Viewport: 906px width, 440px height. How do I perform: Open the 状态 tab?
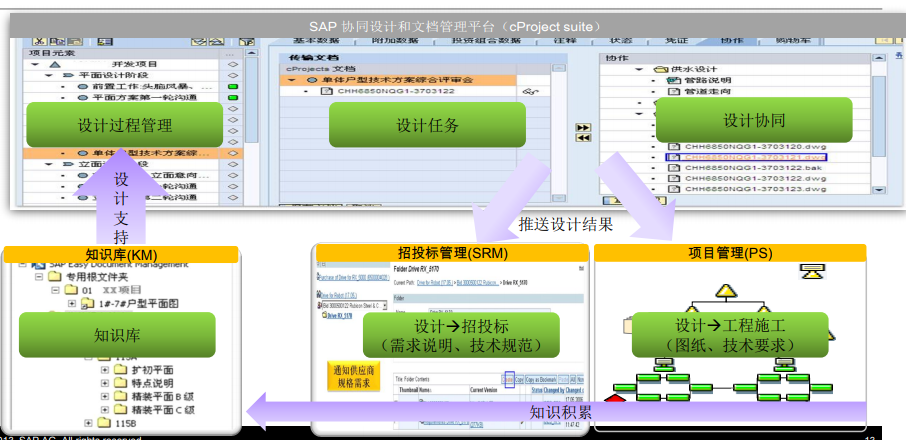pyautogui.click(x=621, y=41)
